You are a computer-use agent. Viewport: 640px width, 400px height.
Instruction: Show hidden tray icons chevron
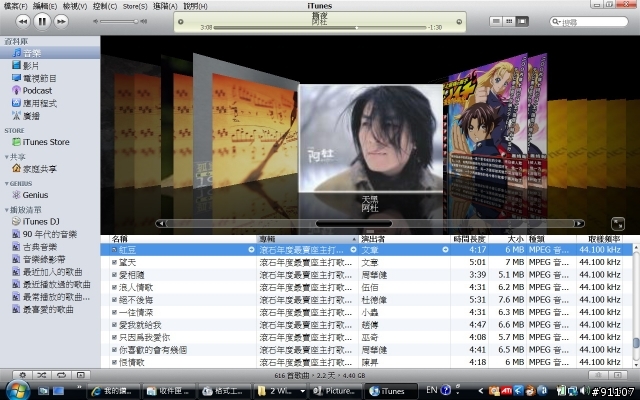(x=481, y=391)
